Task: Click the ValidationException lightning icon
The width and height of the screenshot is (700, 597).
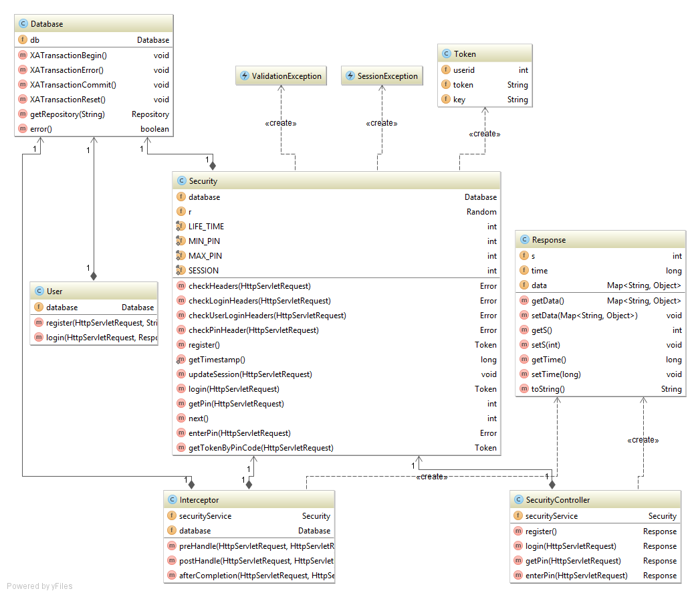Action: click(x=244, y=76)
